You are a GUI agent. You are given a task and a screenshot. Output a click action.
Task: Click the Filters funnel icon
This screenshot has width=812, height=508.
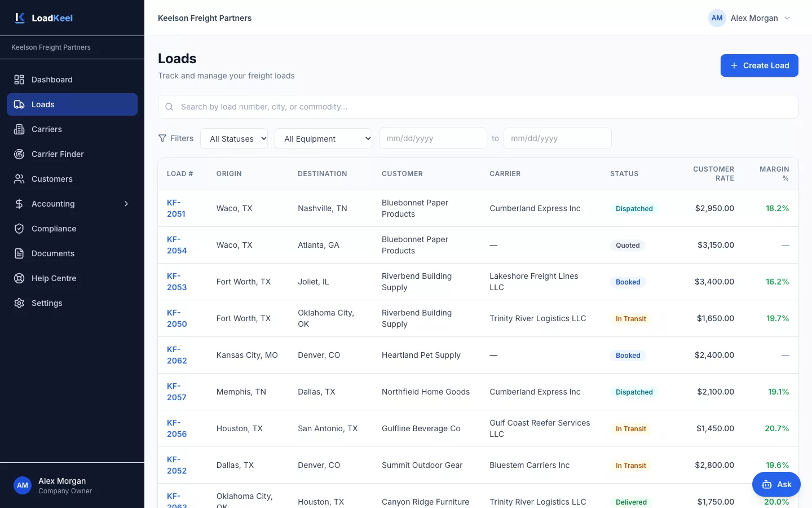coord(162,138)
